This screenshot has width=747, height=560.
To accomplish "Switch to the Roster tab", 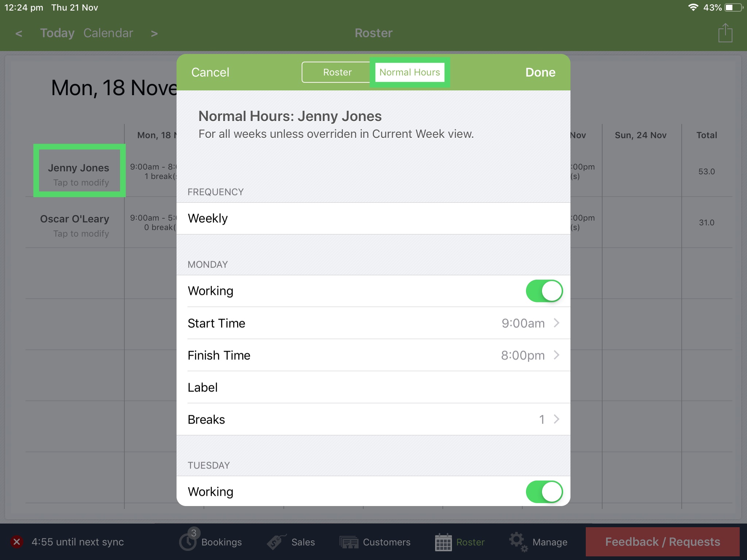I will coord(336,72).
